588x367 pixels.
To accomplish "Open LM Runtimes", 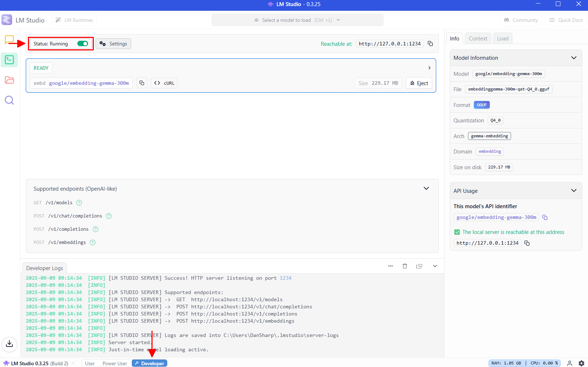I will (x=74, y=20).
